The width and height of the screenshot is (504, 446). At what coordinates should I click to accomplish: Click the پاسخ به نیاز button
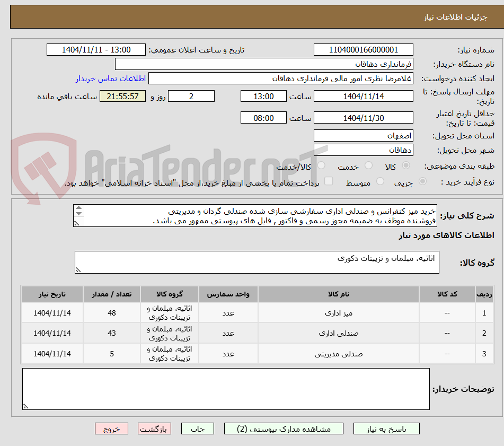[x=386, y=428]
